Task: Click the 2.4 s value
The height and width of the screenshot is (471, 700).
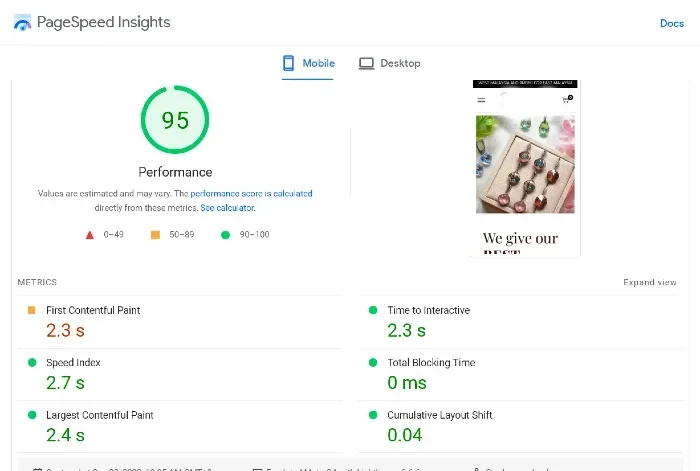Action: (x=65, y=435)
